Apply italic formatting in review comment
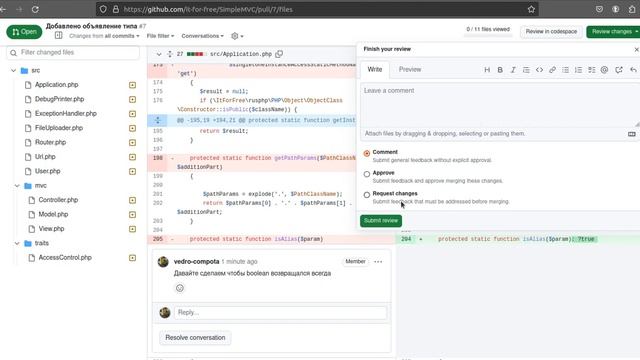The width and height of the screenshot is (640, 360). pyautogui.click(x=513, y=70)
